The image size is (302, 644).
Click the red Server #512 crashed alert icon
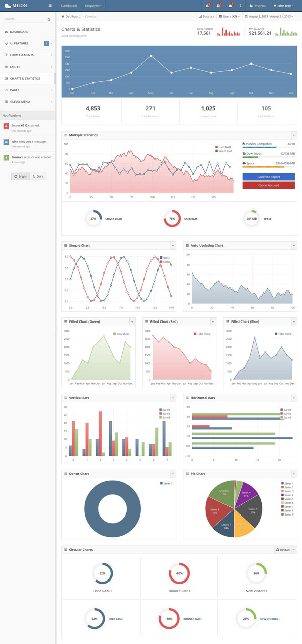6,126
